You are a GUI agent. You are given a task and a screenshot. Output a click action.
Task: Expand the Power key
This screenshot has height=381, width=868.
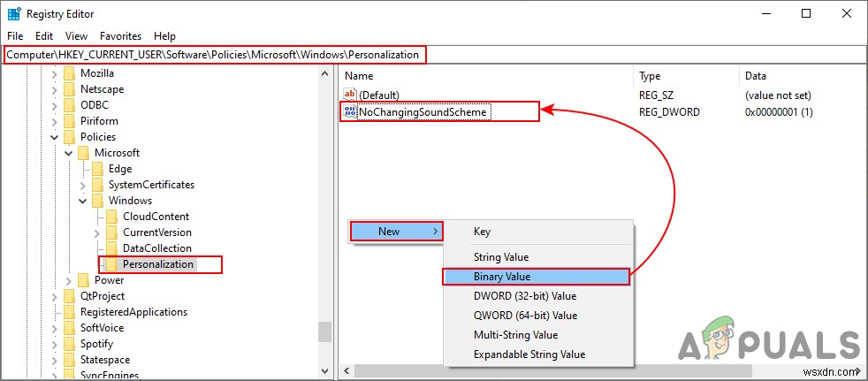pyautogui.click(x=69, y=280)
